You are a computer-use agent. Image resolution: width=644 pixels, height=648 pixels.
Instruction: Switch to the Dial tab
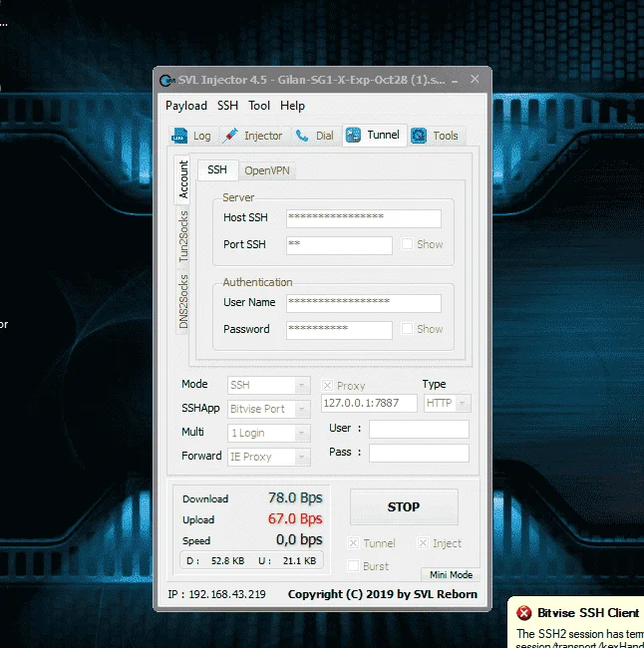(x=317, y=136)
